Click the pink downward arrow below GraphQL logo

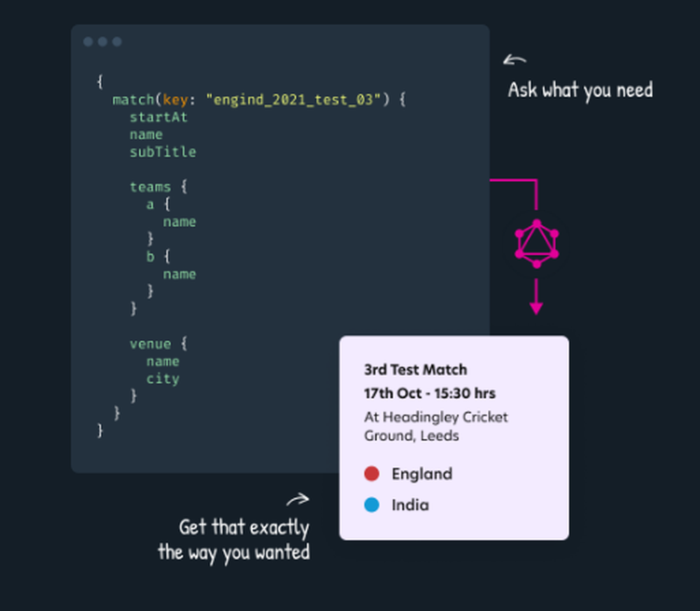536,297
